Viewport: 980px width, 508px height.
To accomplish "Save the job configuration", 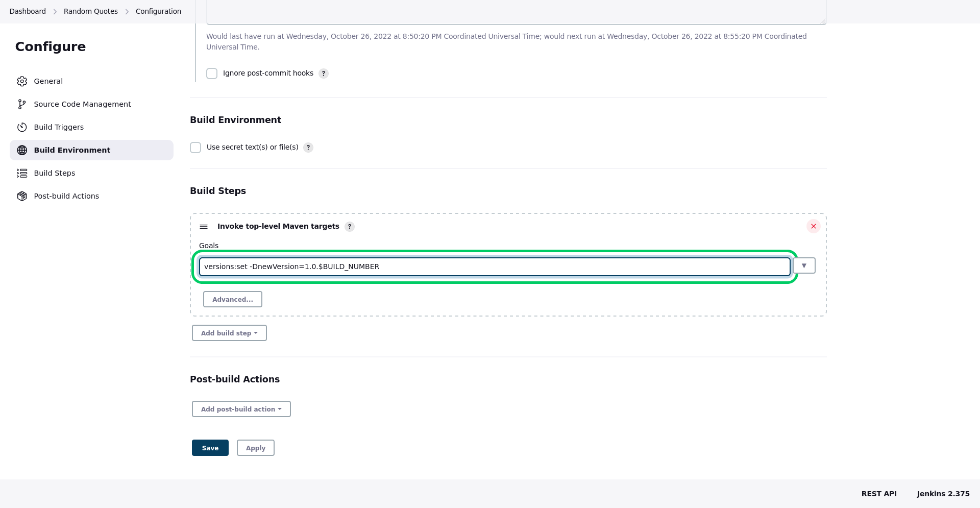I will coord(210,448).
